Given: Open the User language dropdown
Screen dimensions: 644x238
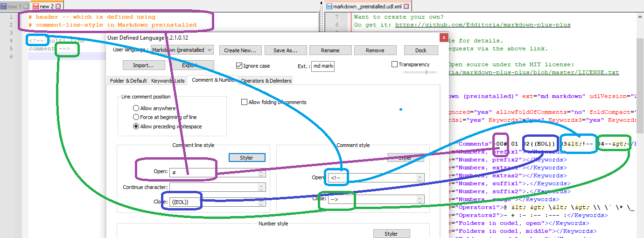Looking at the screenshot, I should pyautogui.click(x=182, y=50).
